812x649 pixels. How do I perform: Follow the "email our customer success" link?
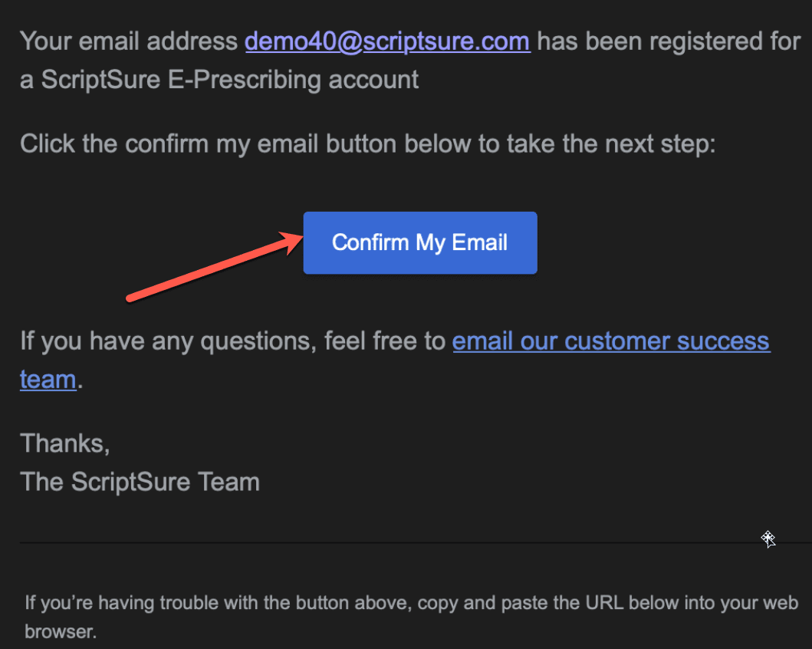(x=611, y=341)
